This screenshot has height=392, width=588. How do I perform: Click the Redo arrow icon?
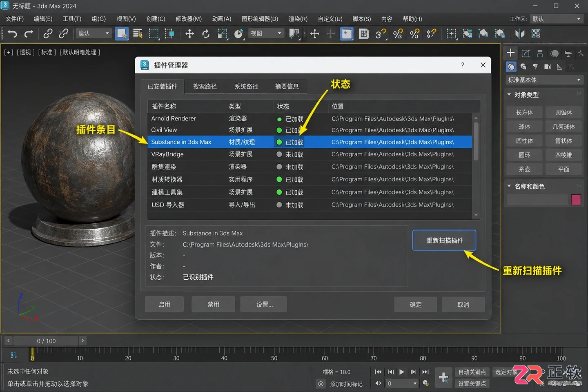coord(29,34)
